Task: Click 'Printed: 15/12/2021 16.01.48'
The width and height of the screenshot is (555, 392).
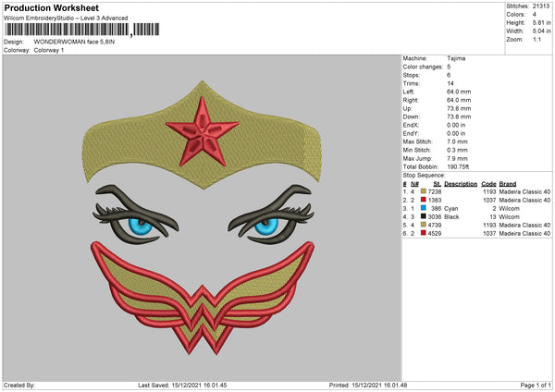Action: [368, 385]
